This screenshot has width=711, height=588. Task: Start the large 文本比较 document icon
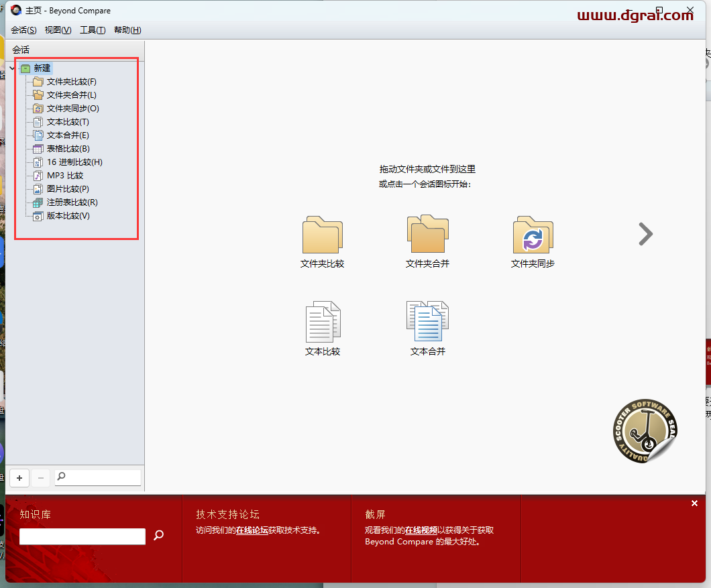(323, 322)
